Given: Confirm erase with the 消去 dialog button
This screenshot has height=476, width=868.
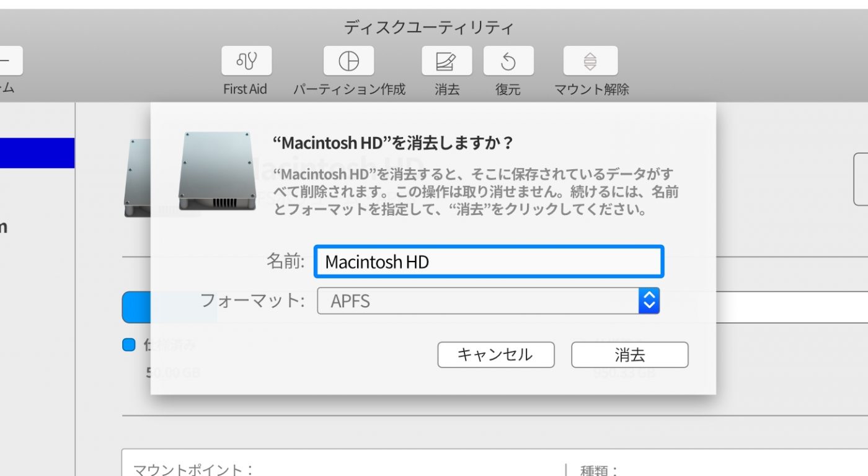Looking at the screenshot, I should tap(630, 355).
